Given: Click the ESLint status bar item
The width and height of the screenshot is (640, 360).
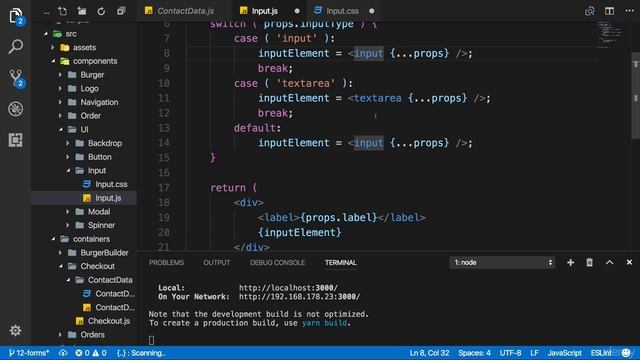Looking at the screenshot, I should click(x=601, y=353).
